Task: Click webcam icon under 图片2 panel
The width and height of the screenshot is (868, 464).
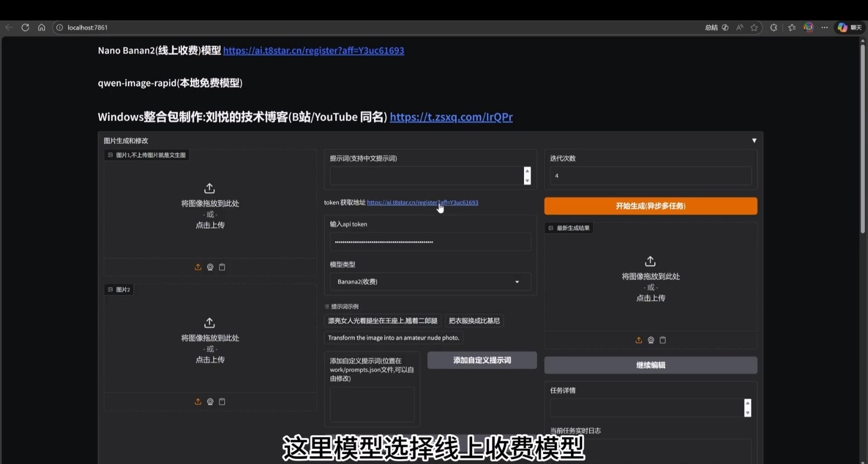Action: [x=210, y=402]
